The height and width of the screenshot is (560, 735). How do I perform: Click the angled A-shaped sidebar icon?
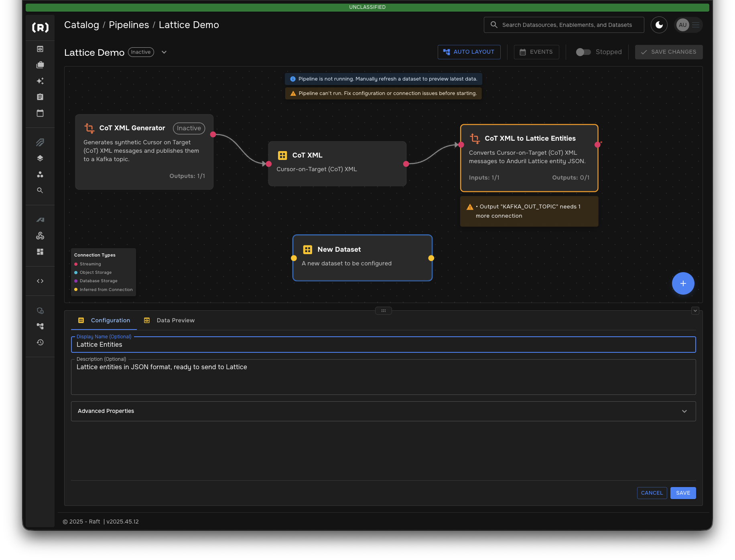(40, 220)
